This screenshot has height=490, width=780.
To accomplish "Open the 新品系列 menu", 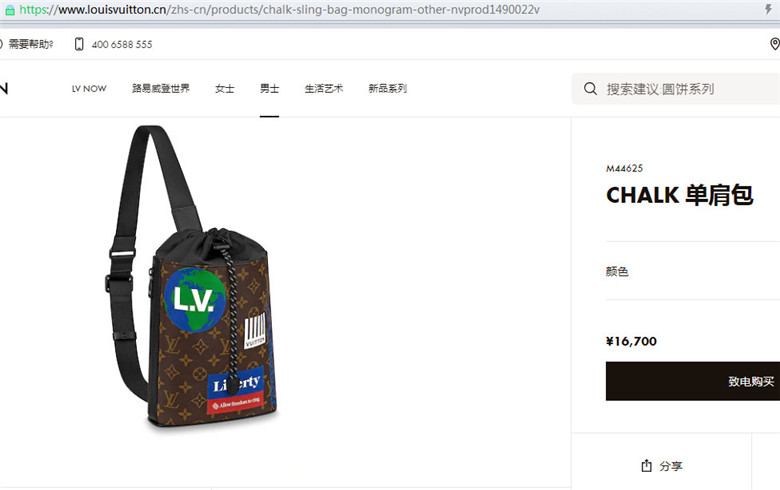I will click(388, 89).
